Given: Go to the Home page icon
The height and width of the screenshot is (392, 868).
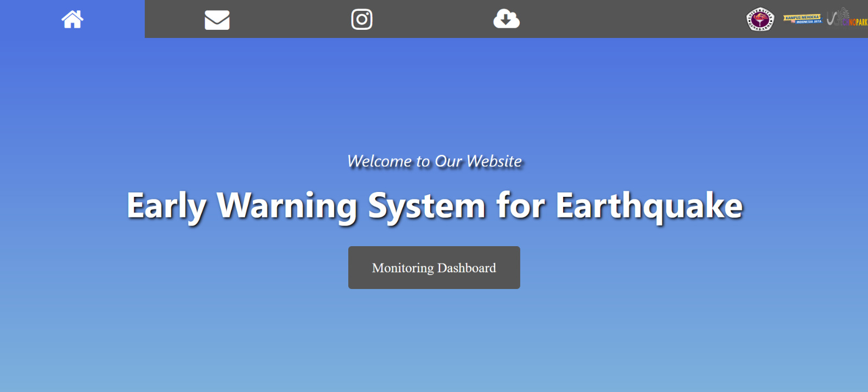Looking at the screenshot, I should point(72,19).
